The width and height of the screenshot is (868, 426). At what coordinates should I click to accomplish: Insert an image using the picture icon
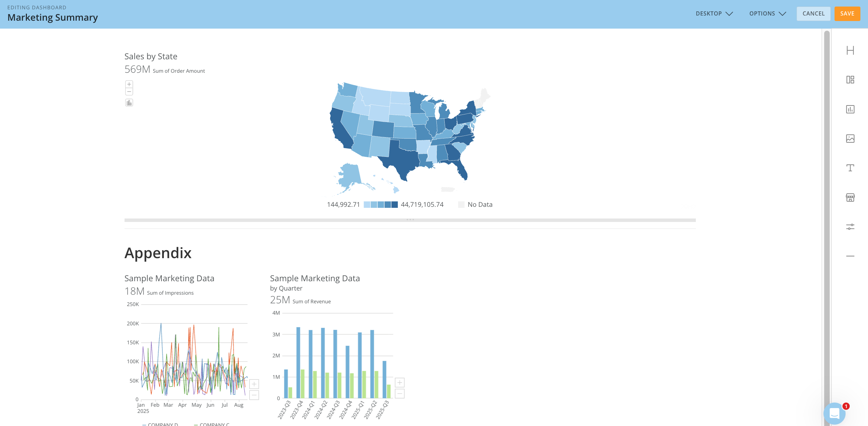pyautogui.click(x=850, y=139)
